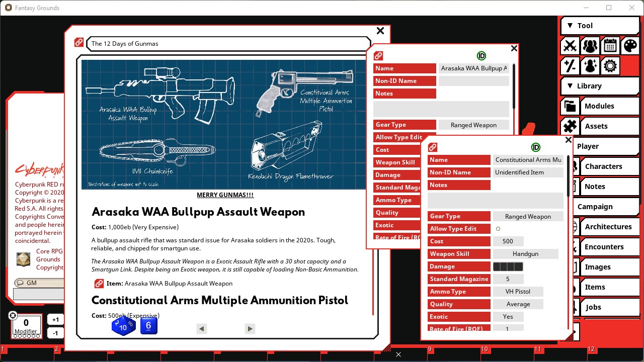Image resolution: width=644 pixels, height=362 pixels.
Task: Open the Images sidebar entry
Action: click(610, 267)
